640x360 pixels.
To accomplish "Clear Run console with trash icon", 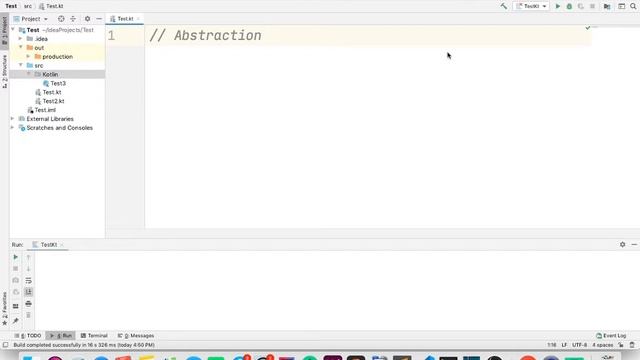I will point(29,315).
